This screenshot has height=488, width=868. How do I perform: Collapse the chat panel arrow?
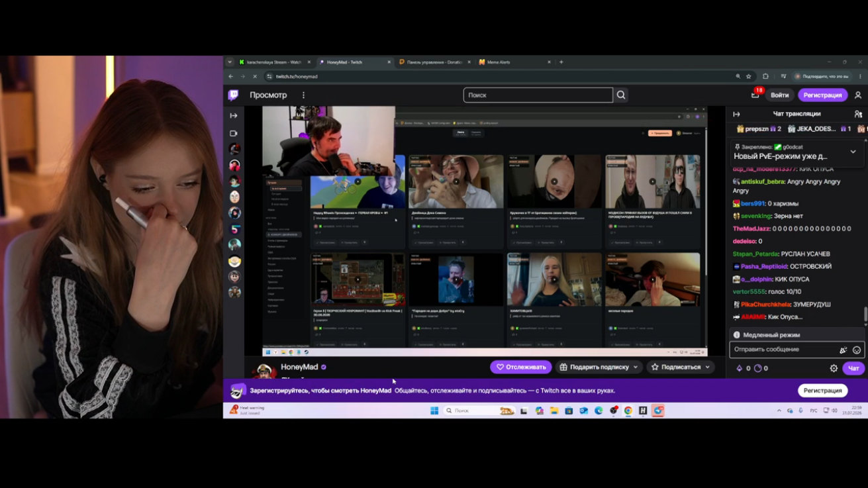pyautogui.click(x=736, y=114)
